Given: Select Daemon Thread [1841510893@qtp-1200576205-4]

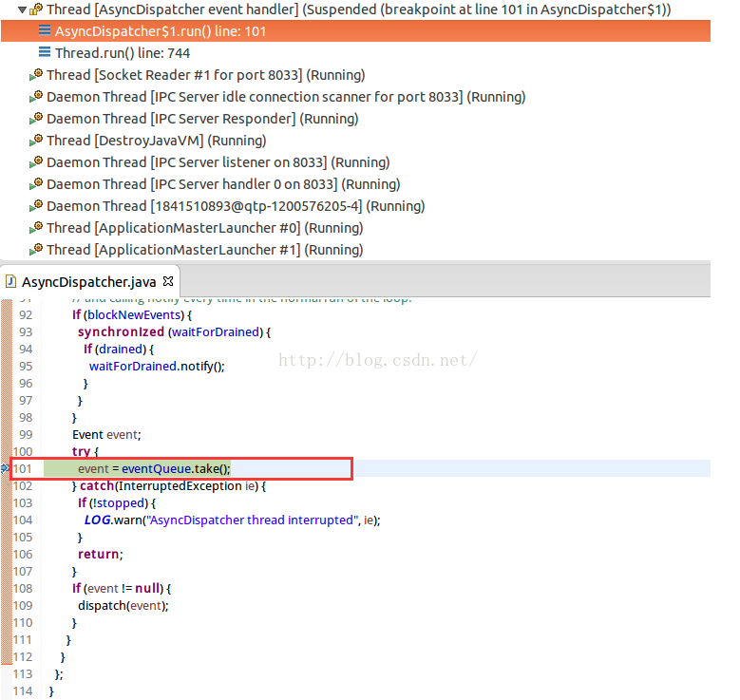Looking at the screenshot, I should 236,206.
